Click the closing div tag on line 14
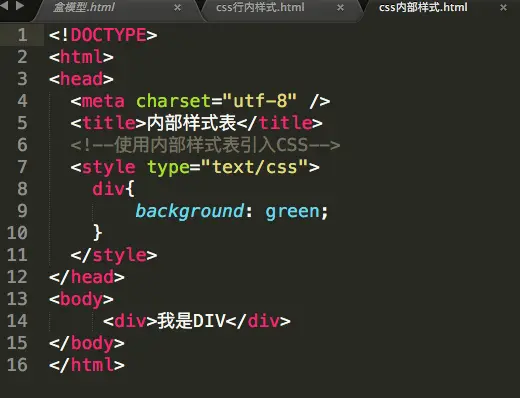 (258, 321)
